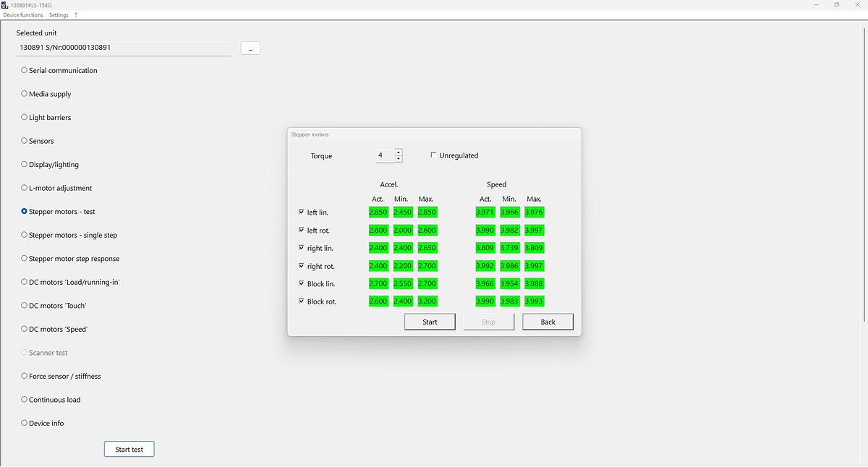Click Back to close the stepper dialog
The width and height of the screenshot is (868, 467).
point(548,322)
